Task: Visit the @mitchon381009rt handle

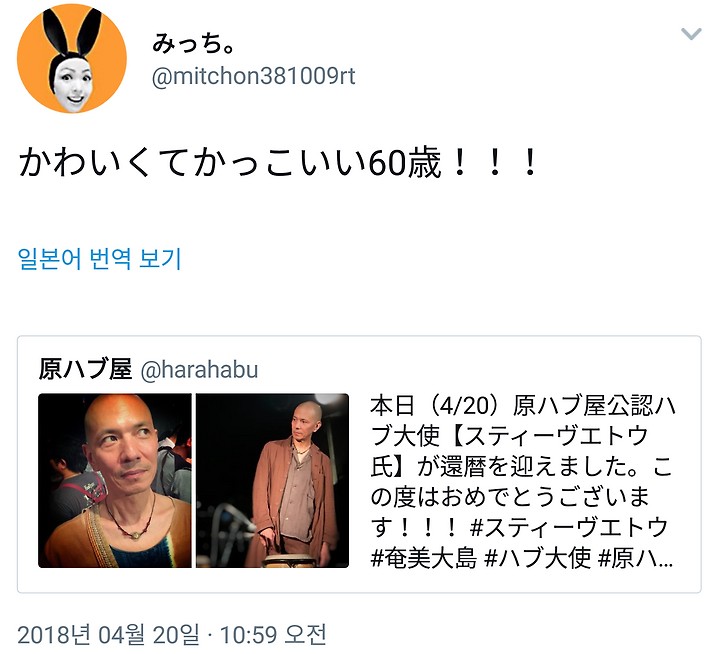Action: 253,76
